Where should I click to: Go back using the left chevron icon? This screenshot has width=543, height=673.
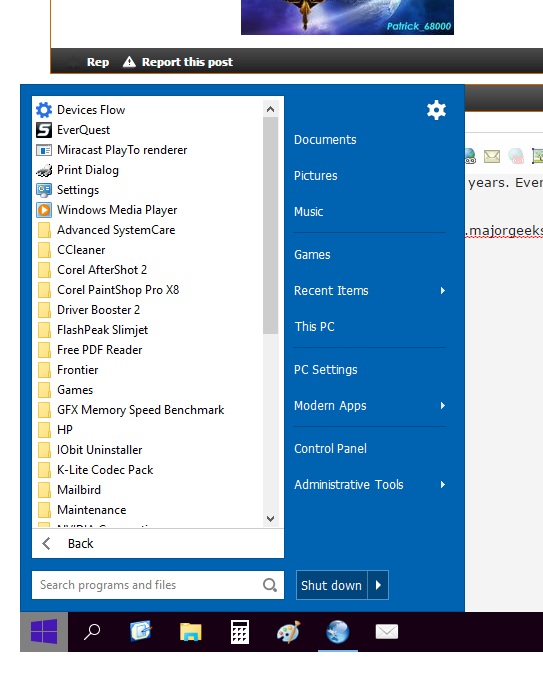46,543
